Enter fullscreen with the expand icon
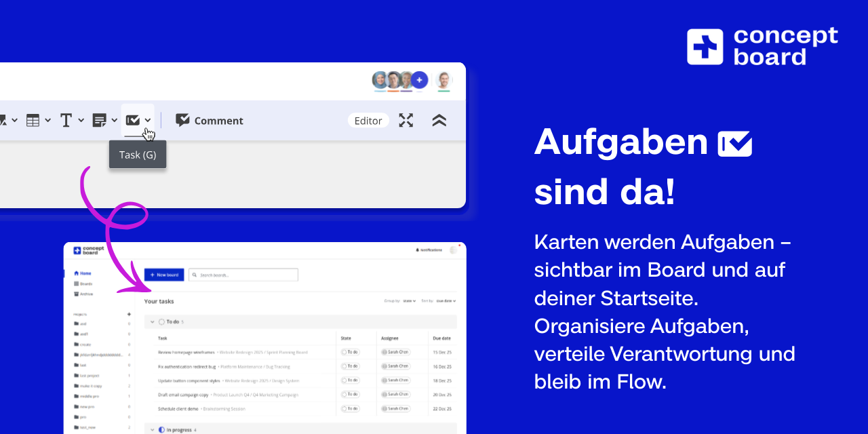Screen dimensions: 868x434 406,120
